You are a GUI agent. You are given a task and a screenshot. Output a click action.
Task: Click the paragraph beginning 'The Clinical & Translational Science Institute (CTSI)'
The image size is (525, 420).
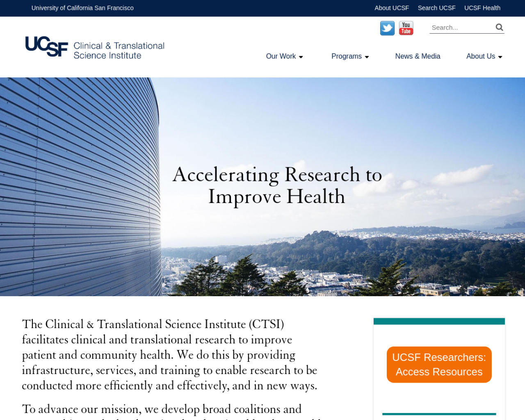click(169, 355)
